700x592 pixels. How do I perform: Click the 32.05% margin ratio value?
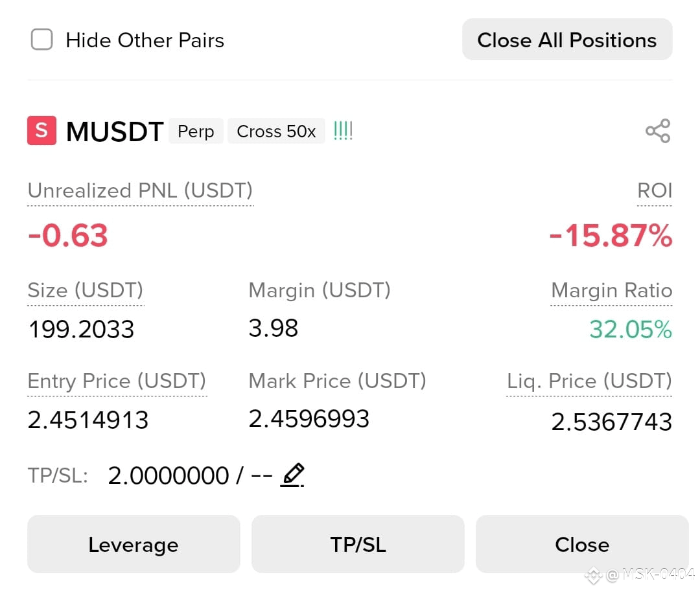point(631,329)
